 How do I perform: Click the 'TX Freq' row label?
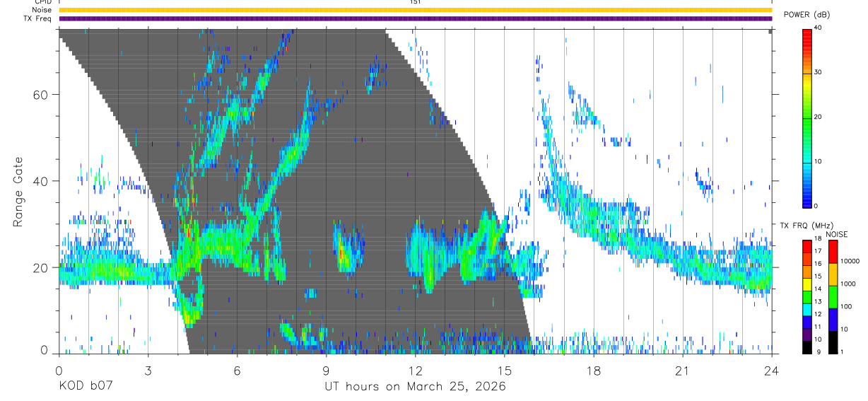[x=37, y=18]
